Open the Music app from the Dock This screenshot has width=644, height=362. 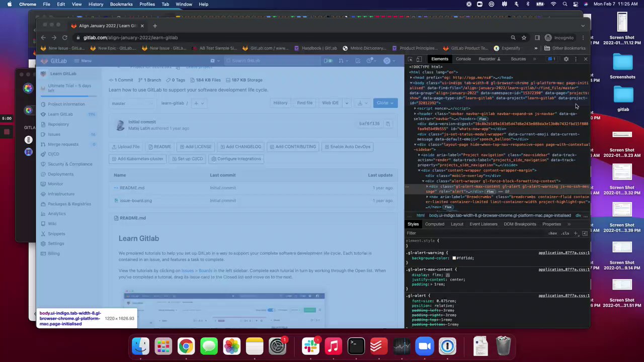(333, 346)
